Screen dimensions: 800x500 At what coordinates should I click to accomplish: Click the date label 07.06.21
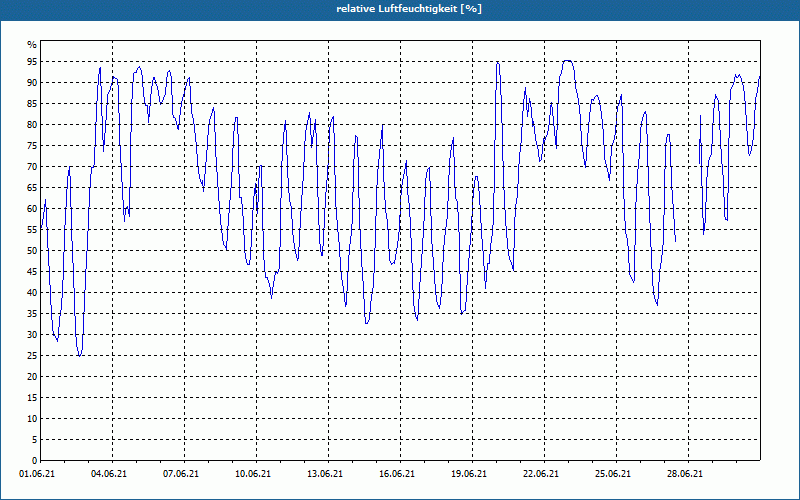181,474
